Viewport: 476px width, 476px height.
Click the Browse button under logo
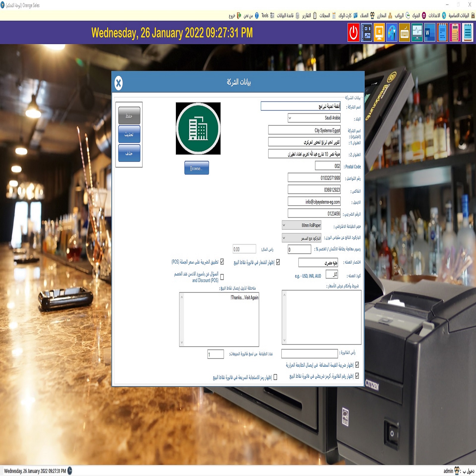[196, 168]
